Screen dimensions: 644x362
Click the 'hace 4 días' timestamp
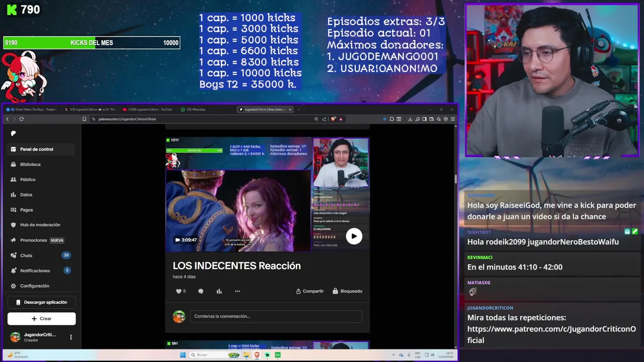coord(184,277)
